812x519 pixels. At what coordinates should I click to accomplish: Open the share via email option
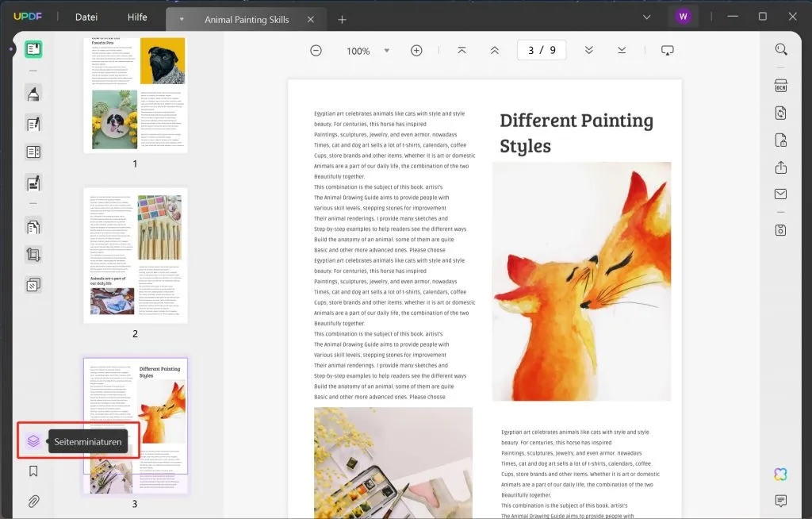point(780,193)
